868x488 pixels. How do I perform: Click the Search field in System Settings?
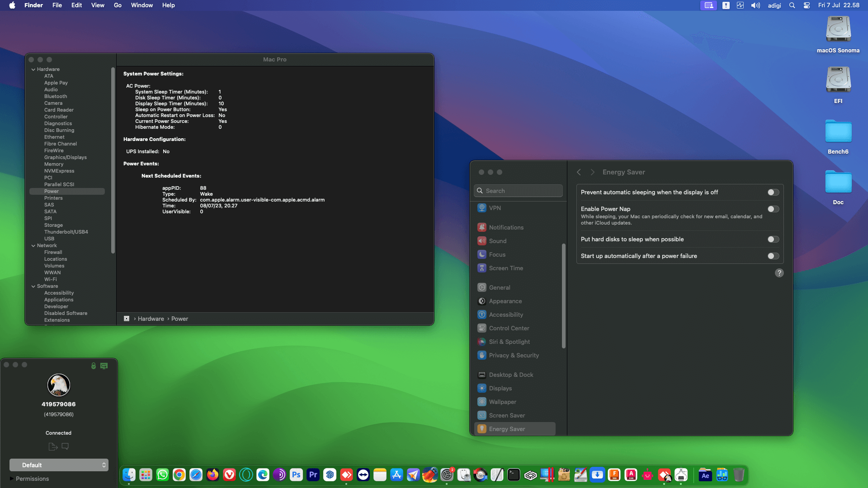[518, 191]
